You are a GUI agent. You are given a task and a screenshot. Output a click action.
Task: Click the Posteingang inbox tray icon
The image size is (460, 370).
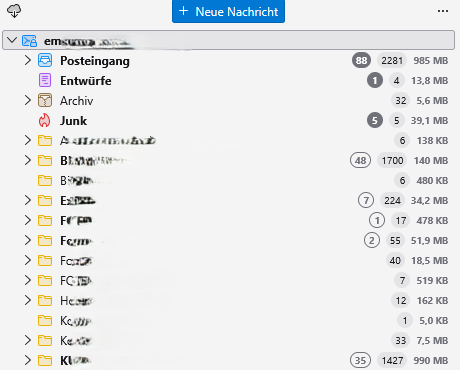45,60
